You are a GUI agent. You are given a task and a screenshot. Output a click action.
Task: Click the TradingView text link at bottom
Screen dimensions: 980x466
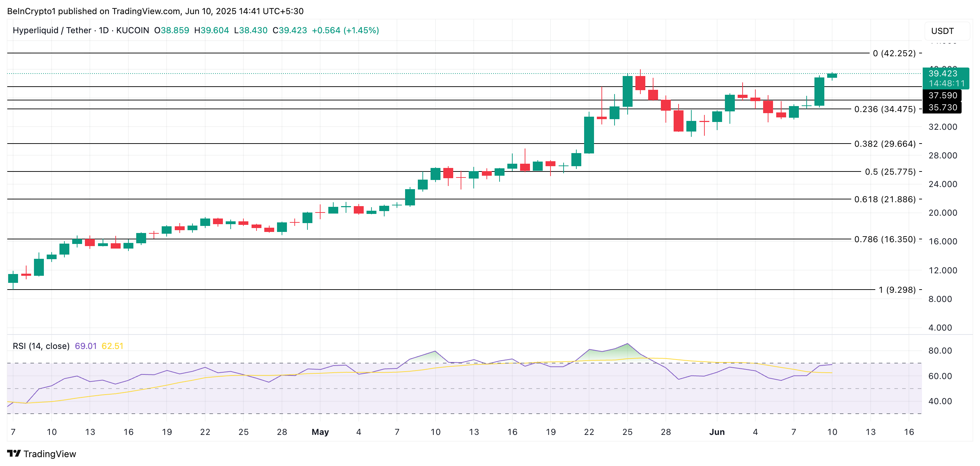[50, 454]
